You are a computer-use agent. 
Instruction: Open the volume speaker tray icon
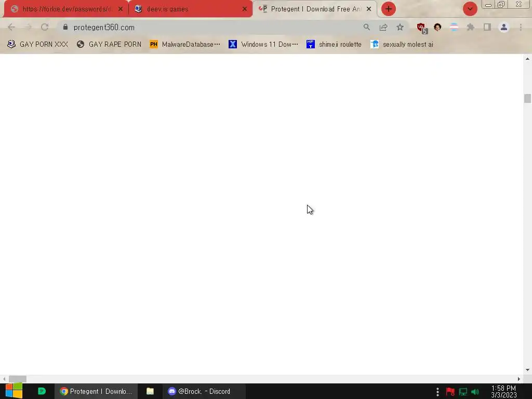475,392
